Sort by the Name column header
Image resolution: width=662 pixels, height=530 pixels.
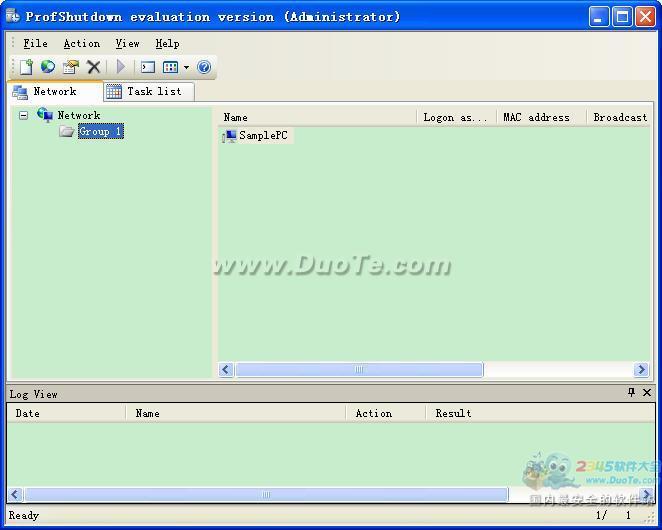coord(317,117)
